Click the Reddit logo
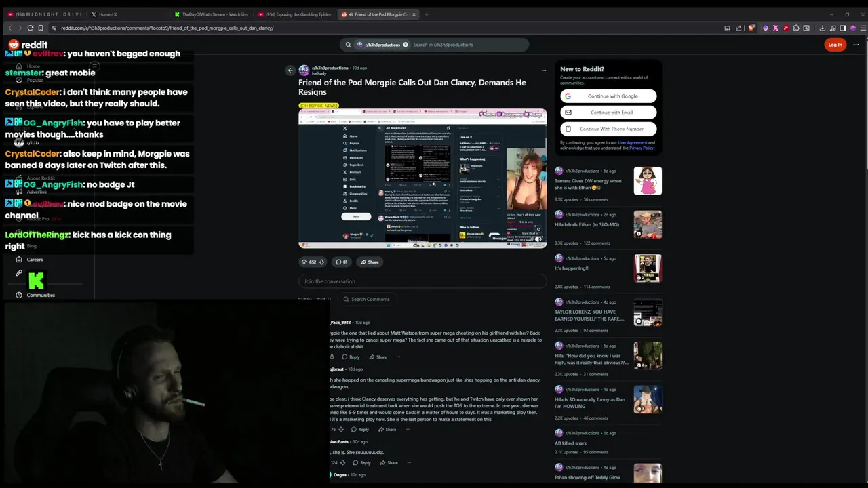This screenshot has height=488, width=868. click(28, 45)
